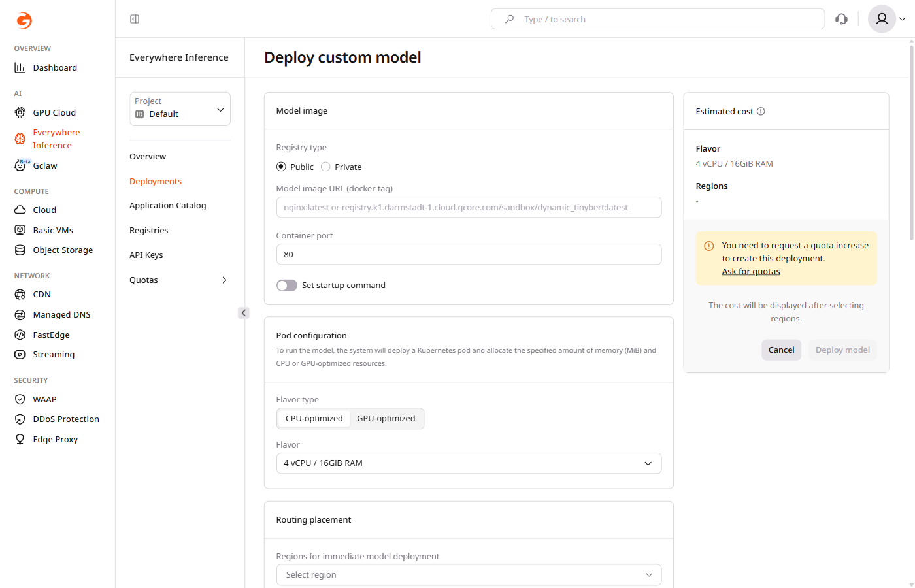915x588 pixels.
Task: Open Streaming section
Action: (44, 354)
